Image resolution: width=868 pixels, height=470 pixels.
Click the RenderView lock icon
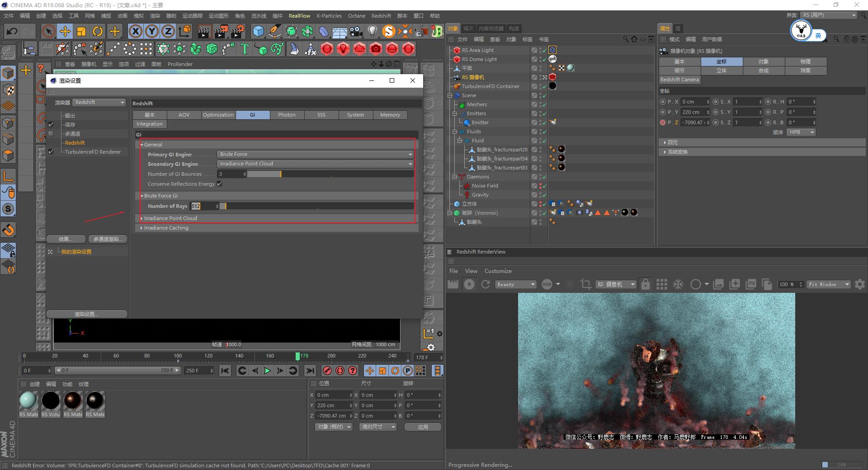(646, 284)
